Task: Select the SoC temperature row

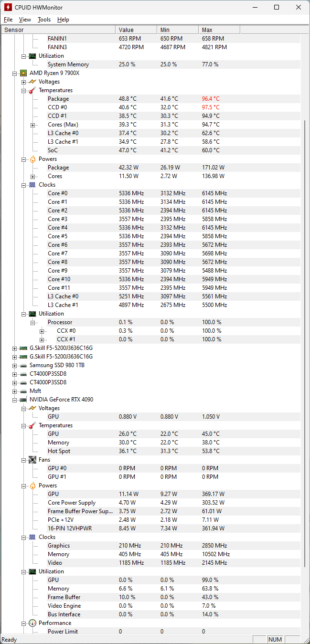Action: click(150, 150)
